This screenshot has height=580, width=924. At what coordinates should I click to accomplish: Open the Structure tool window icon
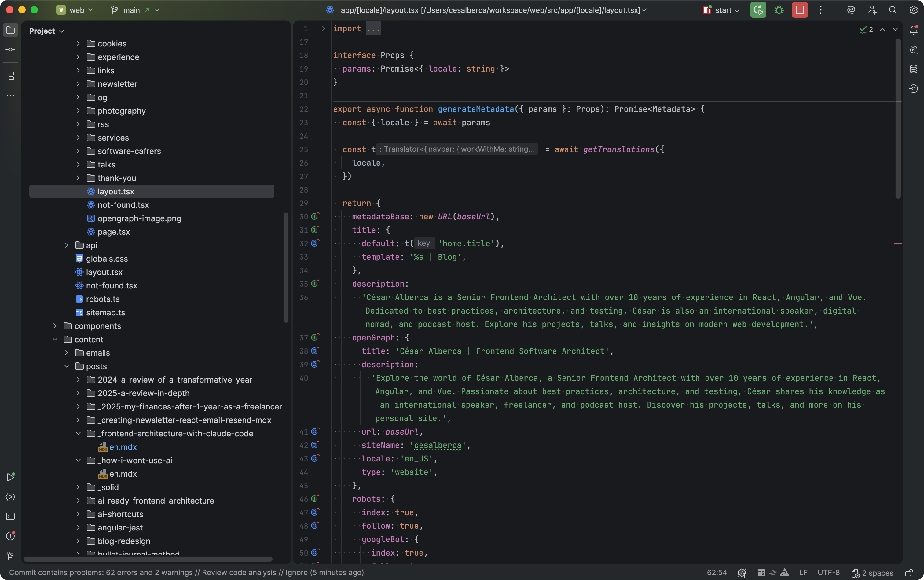pyautogui.click(x=10, y=75)
